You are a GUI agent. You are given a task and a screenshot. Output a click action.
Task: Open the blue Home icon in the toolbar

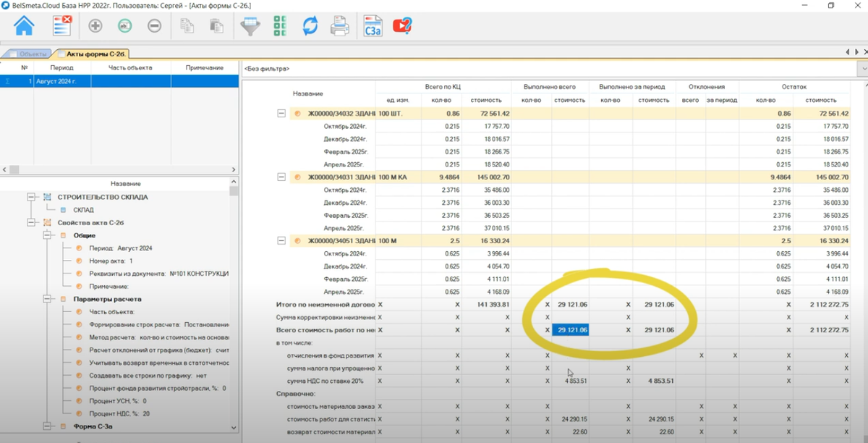pos(25,26)
